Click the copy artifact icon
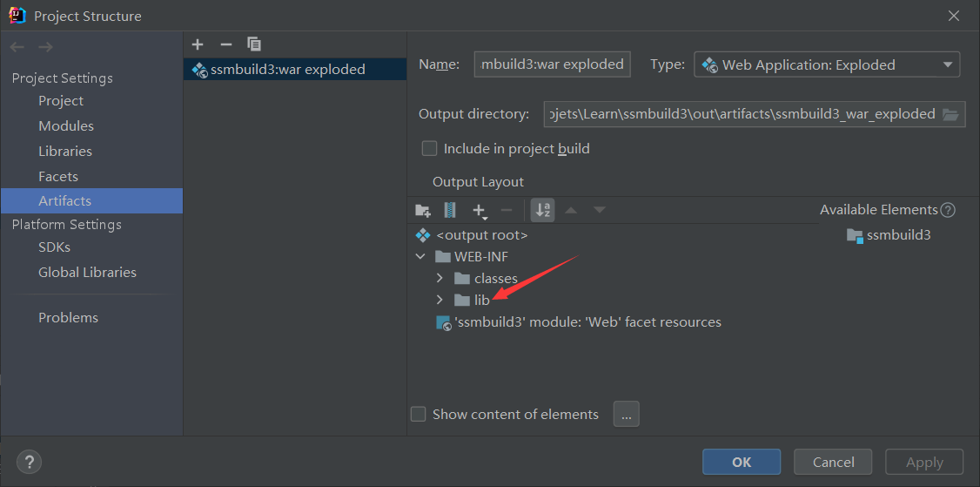Image resolution: width=980 pixels, height=487 pixels. click(x=254, y=44)
